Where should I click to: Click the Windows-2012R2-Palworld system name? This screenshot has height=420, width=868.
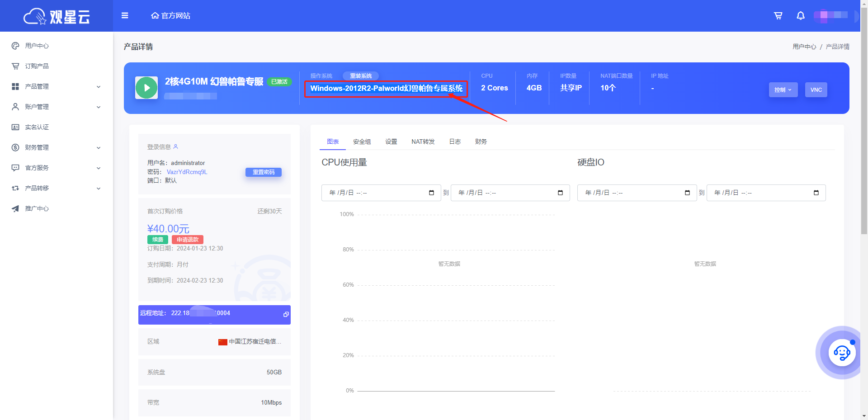(x=387, y=88)
